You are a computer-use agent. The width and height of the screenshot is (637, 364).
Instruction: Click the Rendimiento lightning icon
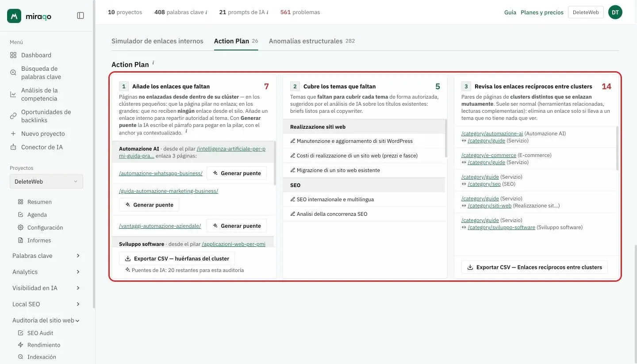click(20, 345)
